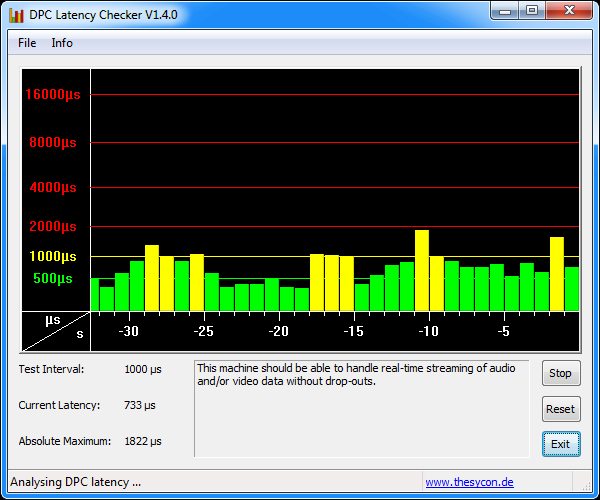Click the -15 time axis label

point(354,331)
